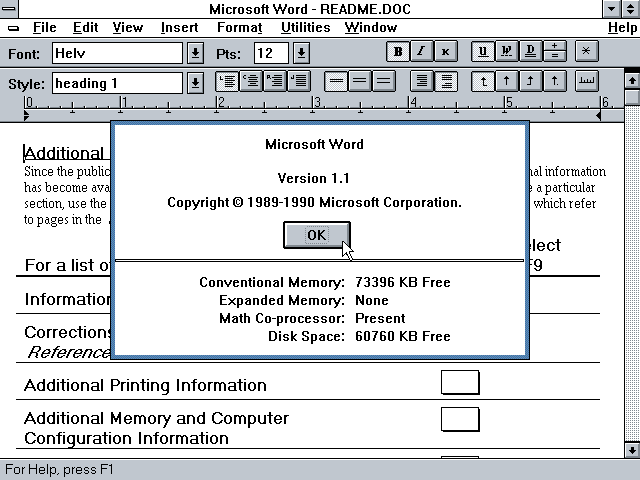Pick the left-aligned tab stop icon
Viewport: 640px width, 480px height.
pyautogui.click(x=482, y=81)
